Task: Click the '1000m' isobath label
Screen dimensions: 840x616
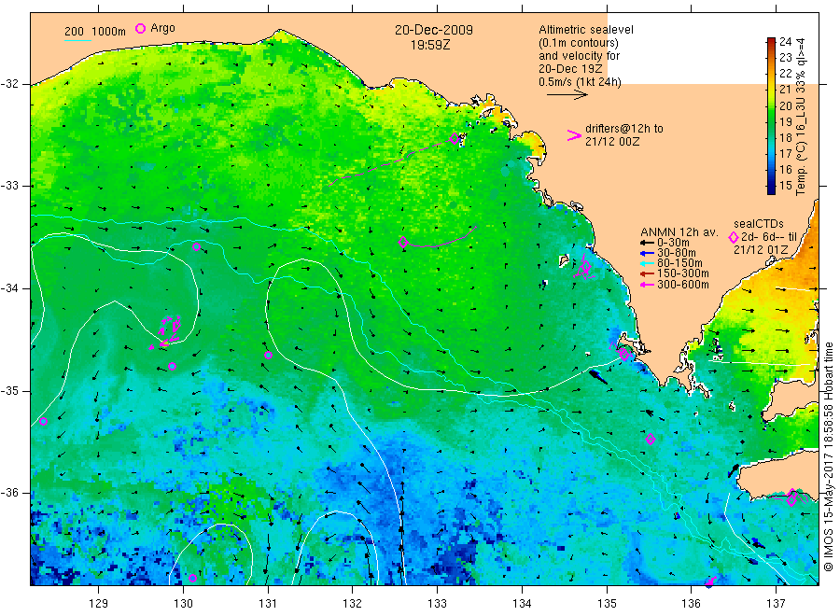Action: click(x=109, y=32)
